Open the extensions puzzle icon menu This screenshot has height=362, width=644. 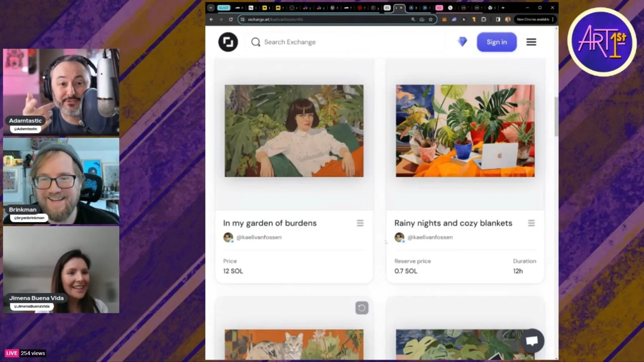click(x=483, y=19)
